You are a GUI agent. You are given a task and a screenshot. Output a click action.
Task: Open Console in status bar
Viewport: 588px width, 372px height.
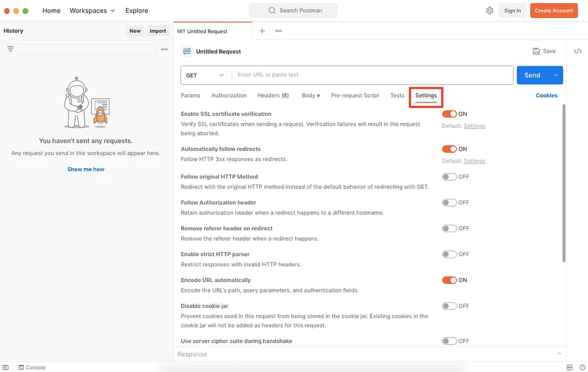point(32,368)
